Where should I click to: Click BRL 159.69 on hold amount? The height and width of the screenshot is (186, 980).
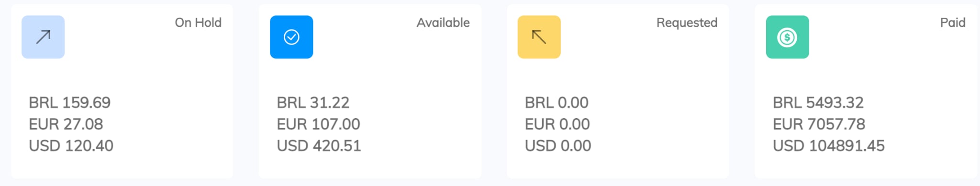click(x=70, y=102)
